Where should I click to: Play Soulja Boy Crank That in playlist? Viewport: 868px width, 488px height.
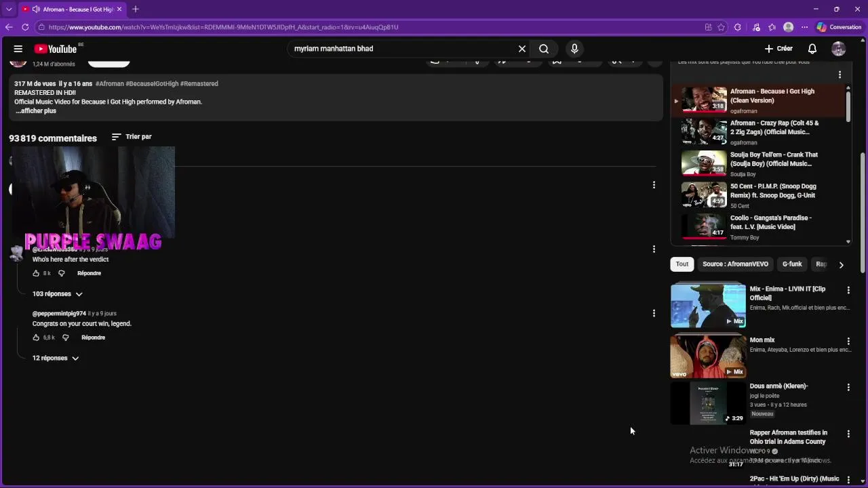click(x=757, y=163)
